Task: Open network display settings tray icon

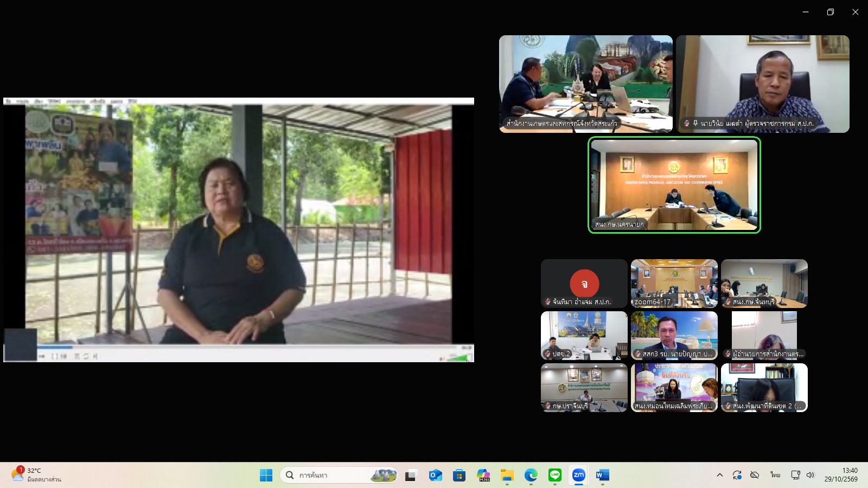Action: (x=795, y=475)
